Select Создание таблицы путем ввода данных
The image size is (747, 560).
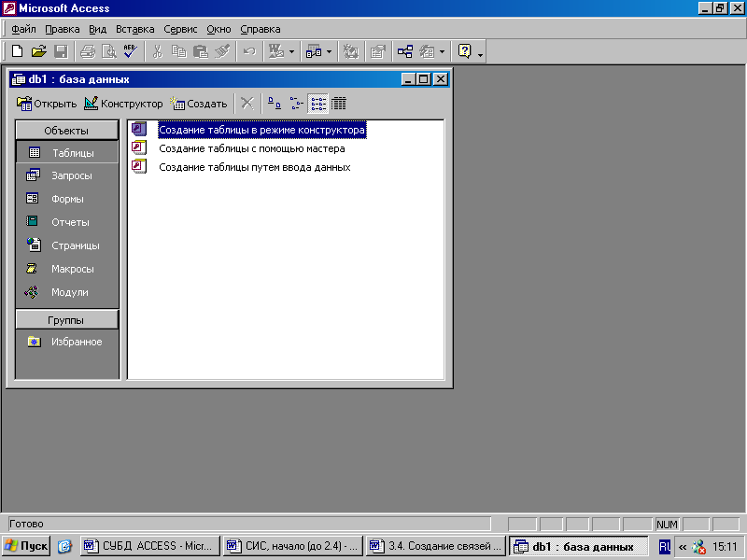pyautogui.click(x=255, y=167)
